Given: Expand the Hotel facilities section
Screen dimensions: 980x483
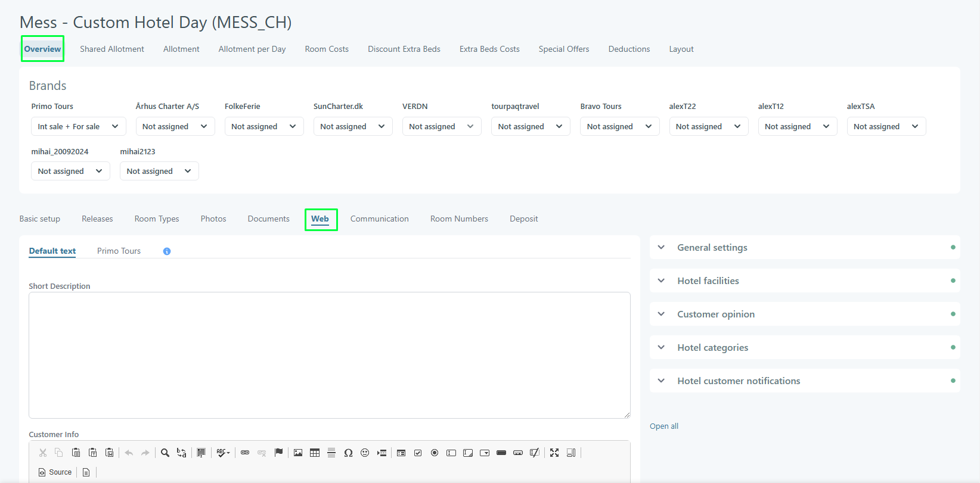Looking at the screenshot, I should coord(708,281).
